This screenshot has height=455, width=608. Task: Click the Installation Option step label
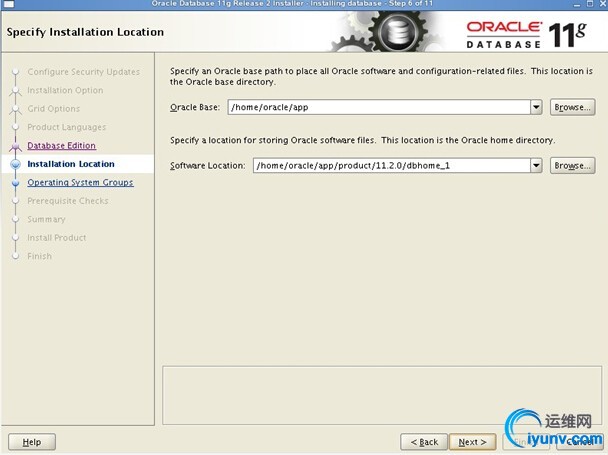click(x=65, y=90)
